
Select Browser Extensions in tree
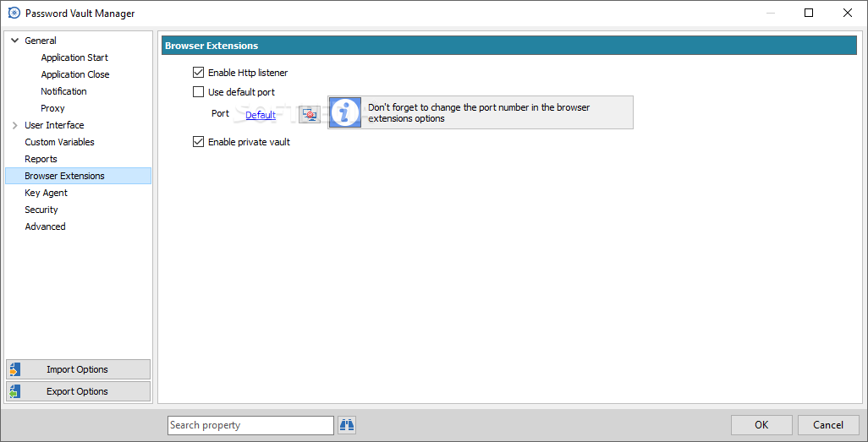[x=78, y=176]
